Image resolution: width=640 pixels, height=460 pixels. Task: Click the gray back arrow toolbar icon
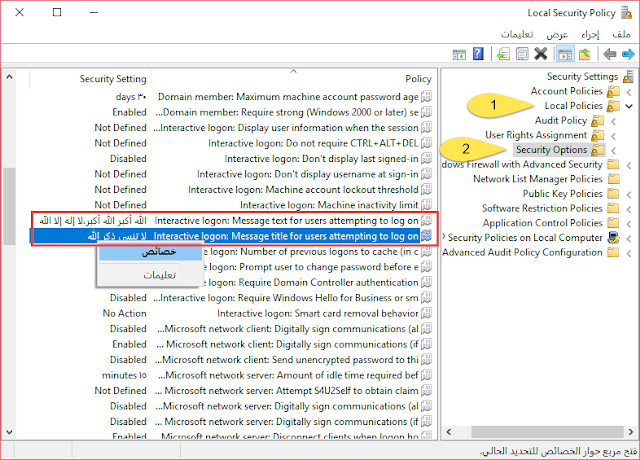[609, 54]
